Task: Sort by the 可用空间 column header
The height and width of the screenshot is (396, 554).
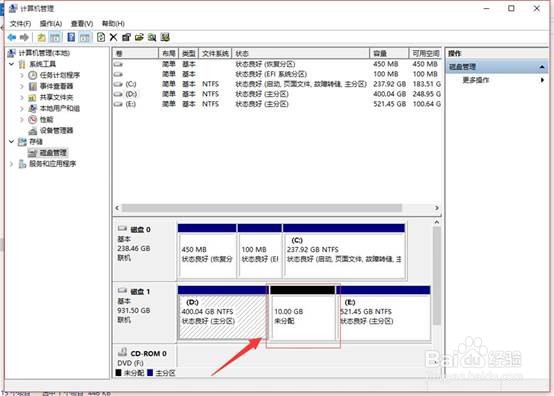Action: (425, 53)
